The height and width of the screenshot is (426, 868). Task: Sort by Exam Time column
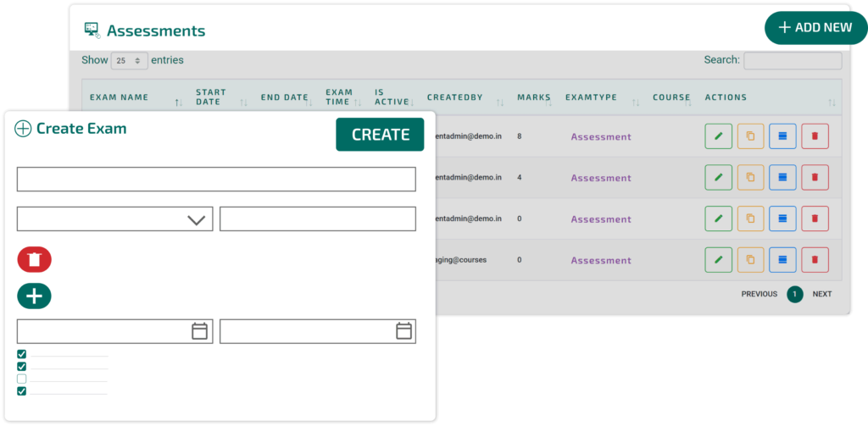point(358,102)
